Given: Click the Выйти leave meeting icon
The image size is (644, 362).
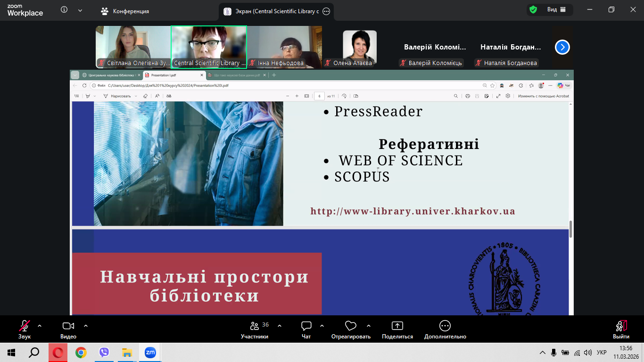Looking at the screenshot, I should [x=621, y=326].
